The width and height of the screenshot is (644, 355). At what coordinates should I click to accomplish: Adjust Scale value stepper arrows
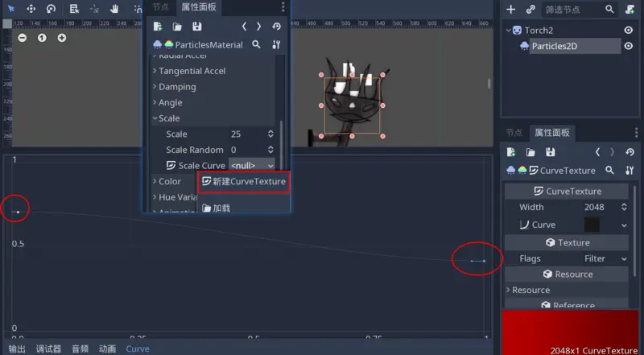tap(270, 134)
